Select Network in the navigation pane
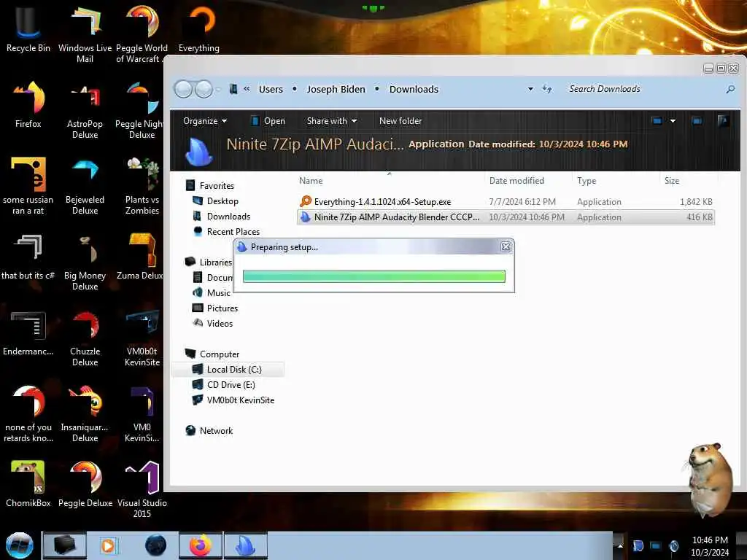The width and height of the screenshot is (747, 560). point(209,430)
